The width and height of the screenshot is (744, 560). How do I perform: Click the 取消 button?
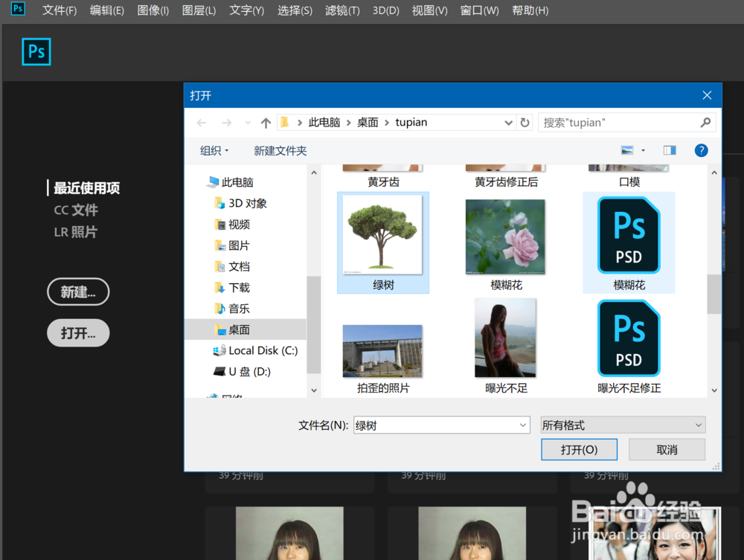tap(667, 449)
